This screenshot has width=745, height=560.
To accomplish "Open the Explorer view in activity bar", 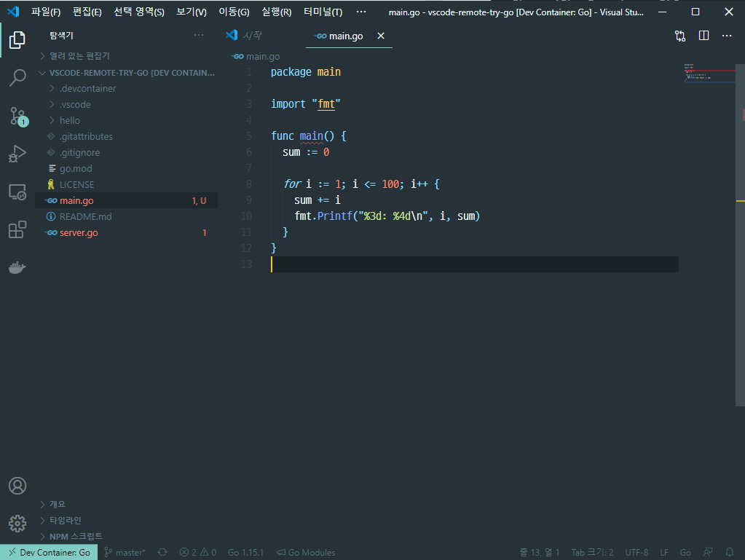I will (x=17, y=40).
